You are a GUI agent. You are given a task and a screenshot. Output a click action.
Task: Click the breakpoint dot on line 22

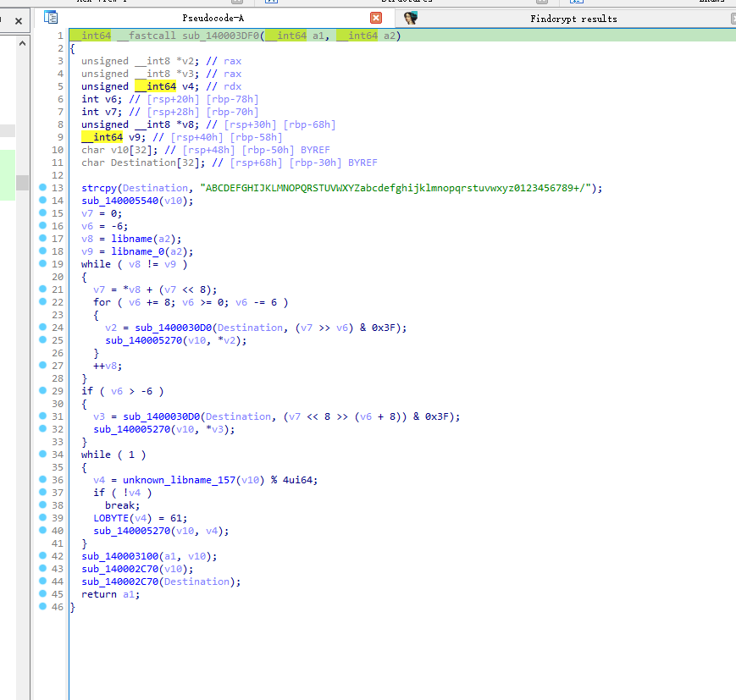tap(42, 302)
